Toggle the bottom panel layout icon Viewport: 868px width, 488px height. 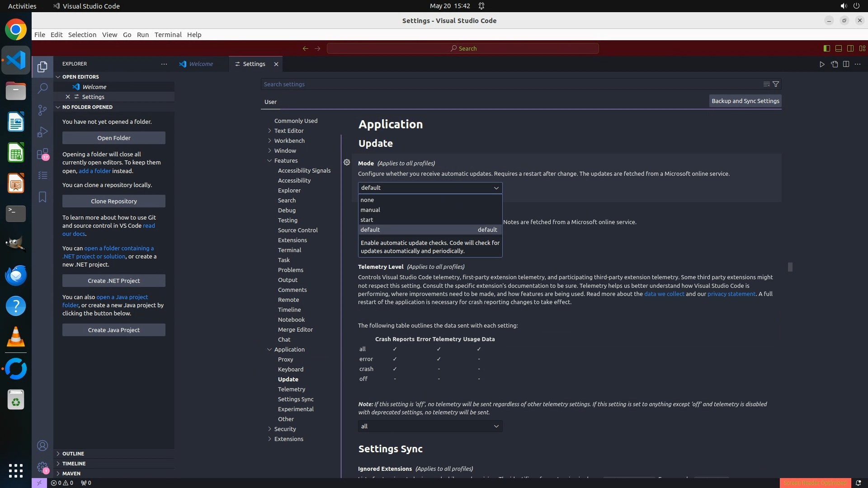tap(839, 48)
